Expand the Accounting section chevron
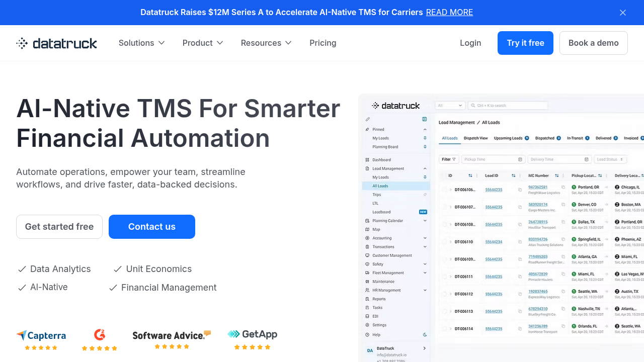 coord(425,238)
